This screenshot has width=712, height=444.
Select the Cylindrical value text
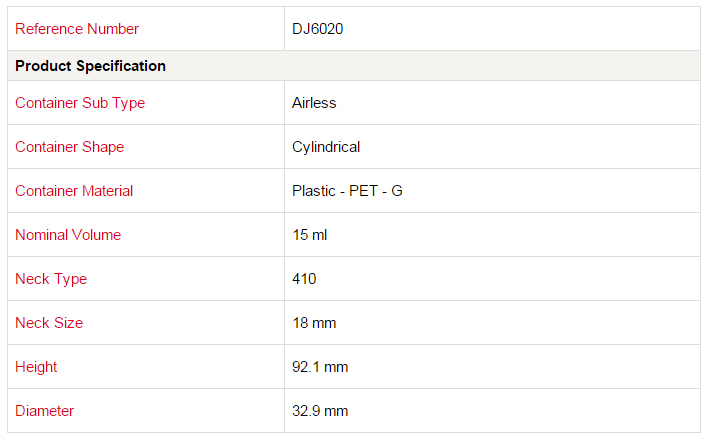click(x=326, y=147)
